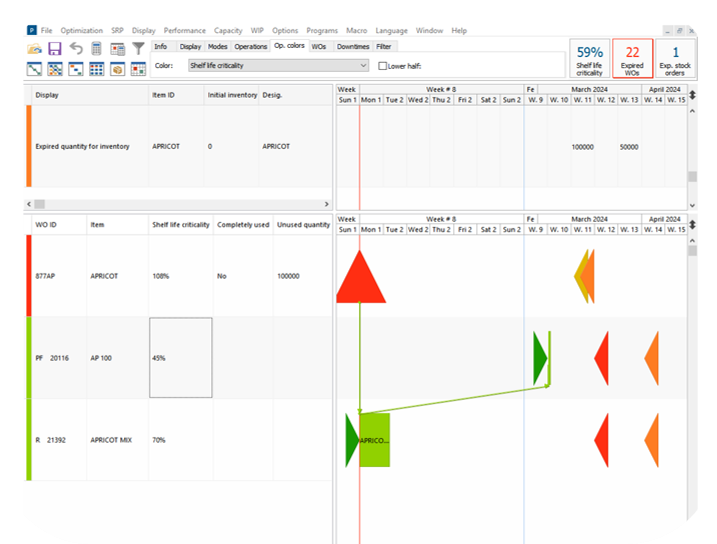The height and width of the screenshot is (544, 717).
Task: Click the funnel filter icon
Action: click(139, 48)
